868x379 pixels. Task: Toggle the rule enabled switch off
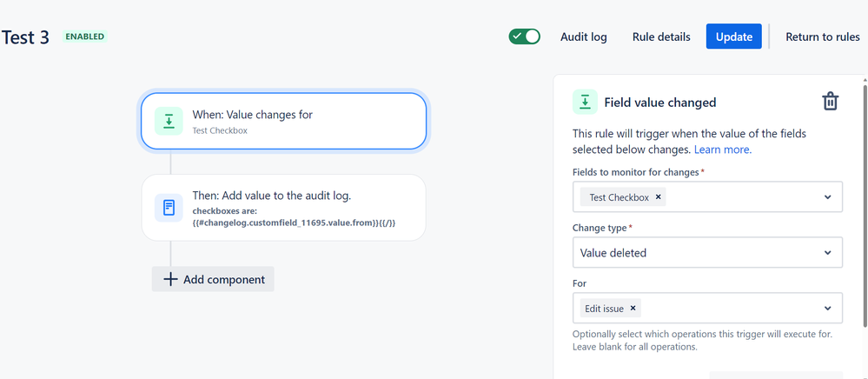point(524,37)
